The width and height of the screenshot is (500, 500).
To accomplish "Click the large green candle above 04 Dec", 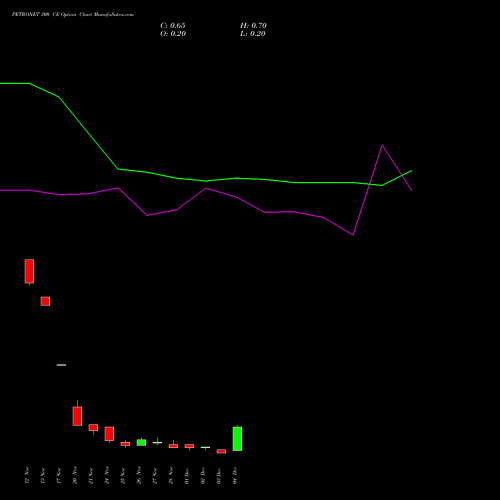I will point(237,439).
